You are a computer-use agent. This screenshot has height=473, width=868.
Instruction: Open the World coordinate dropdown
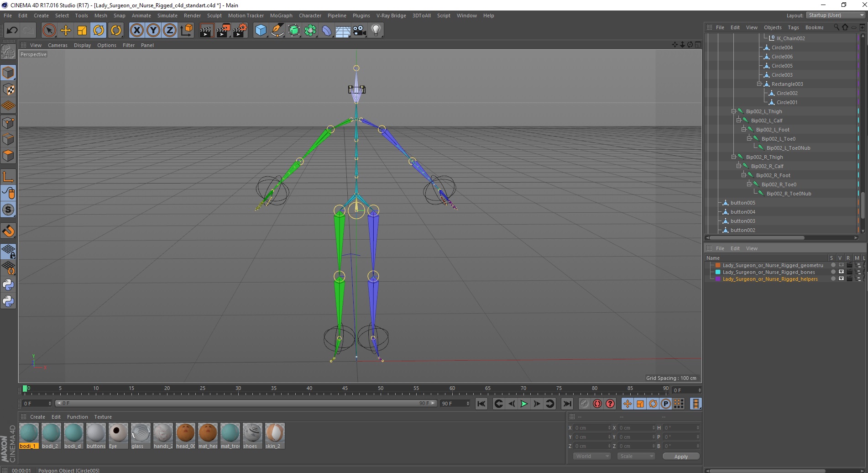(x=592, y=456)
